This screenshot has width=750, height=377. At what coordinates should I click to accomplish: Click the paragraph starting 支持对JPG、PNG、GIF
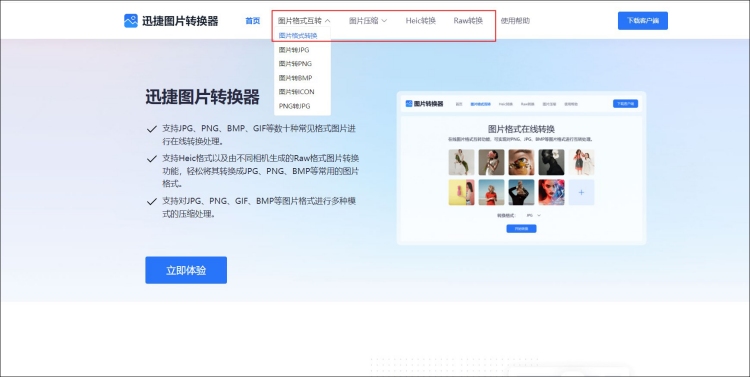point(259,208)
